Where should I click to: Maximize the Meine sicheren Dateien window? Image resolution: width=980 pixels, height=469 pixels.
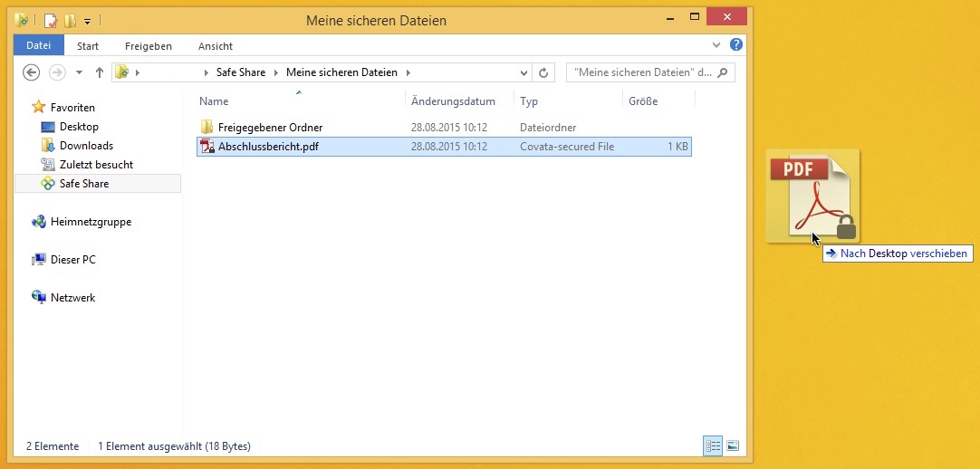click(695, 17)
